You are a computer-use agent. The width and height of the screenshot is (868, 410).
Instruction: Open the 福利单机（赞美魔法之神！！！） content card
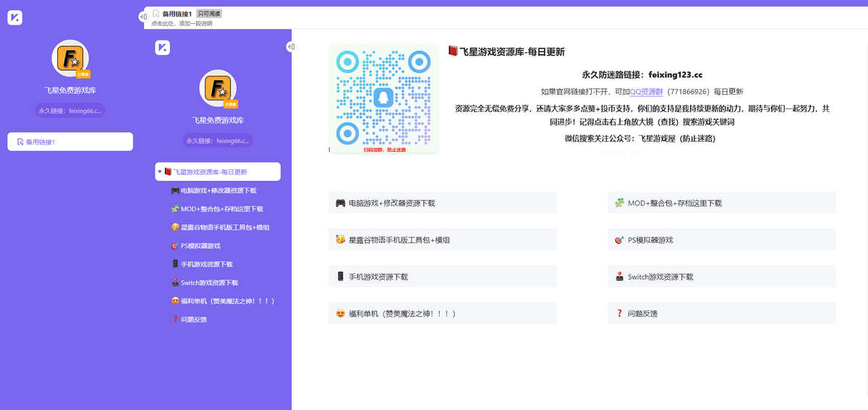coord(443,313)
